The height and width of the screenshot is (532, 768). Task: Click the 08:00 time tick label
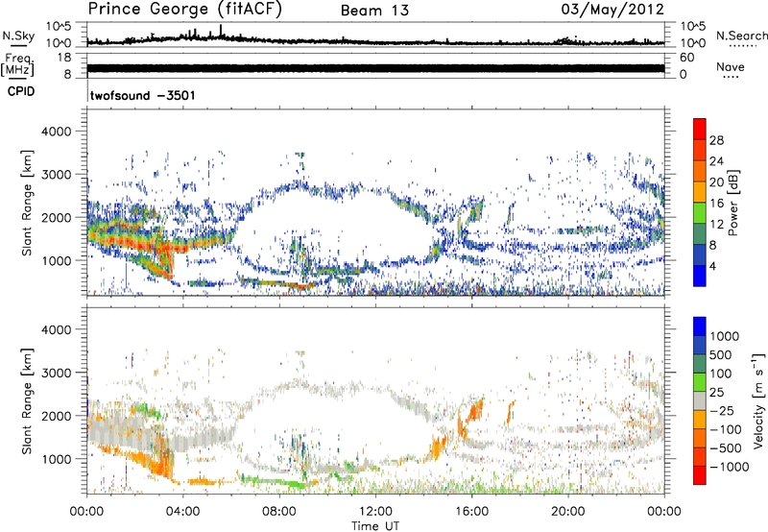[x=278, y=512]
